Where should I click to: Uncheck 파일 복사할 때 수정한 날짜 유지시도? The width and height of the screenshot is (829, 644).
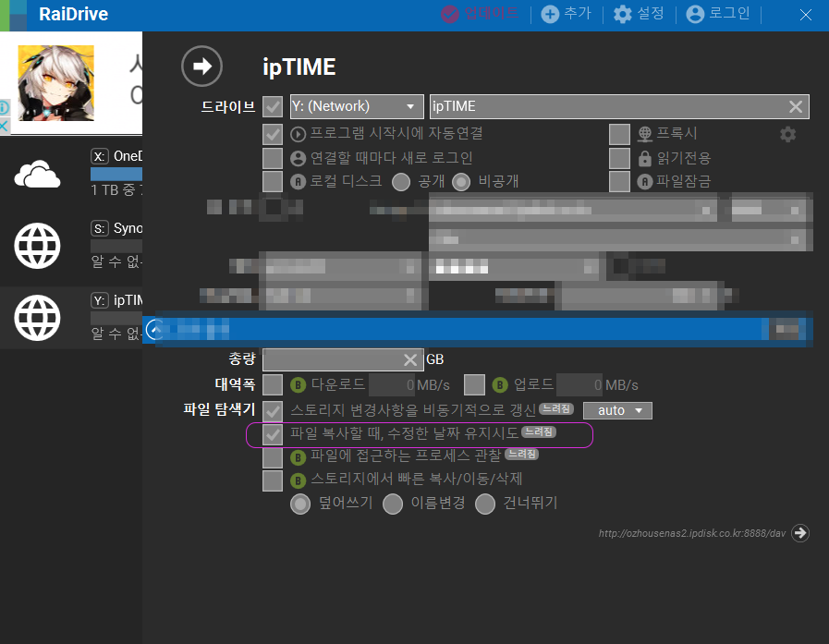273,434
